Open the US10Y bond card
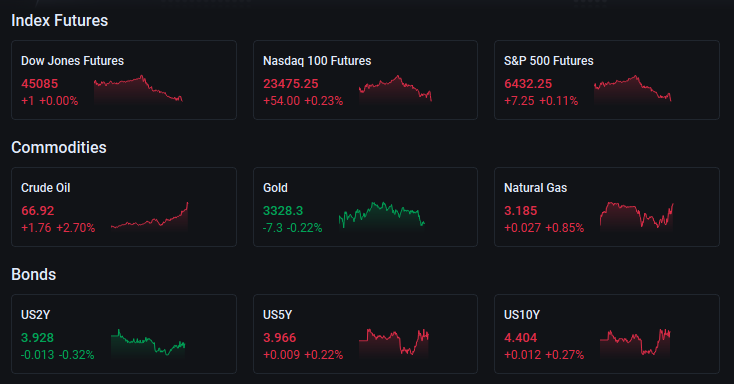Screen dimensions: 734x384 point(607,333)
